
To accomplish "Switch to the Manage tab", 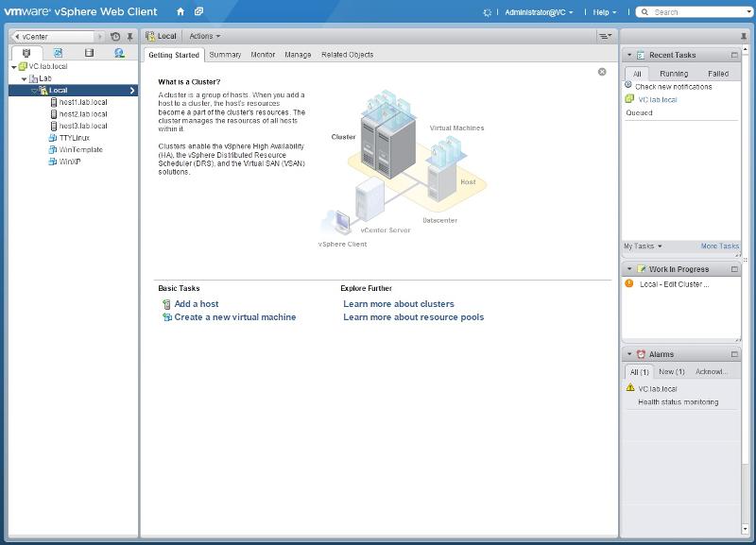I will point(298,55).
